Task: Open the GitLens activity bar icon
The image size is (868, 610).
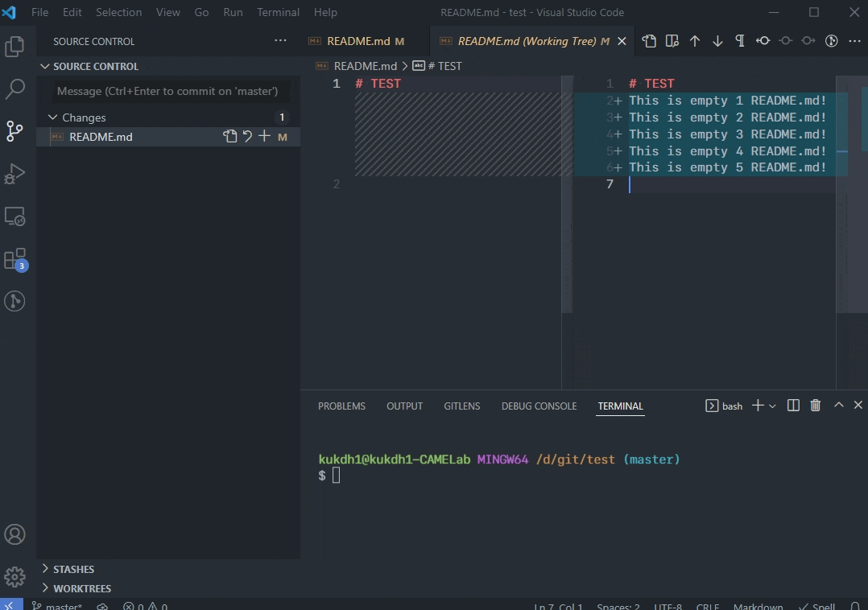Action: [15, 301]
